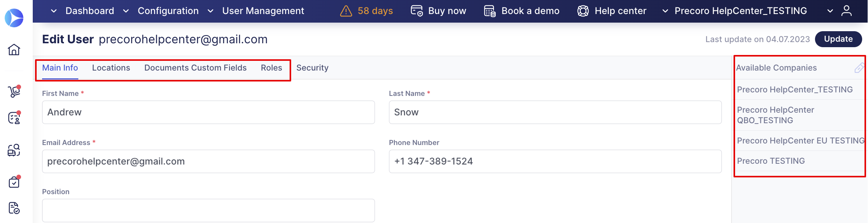The height and width of the screenshot is (223, 868).
Task: Click the First Name input field
Action: point(208,112)
